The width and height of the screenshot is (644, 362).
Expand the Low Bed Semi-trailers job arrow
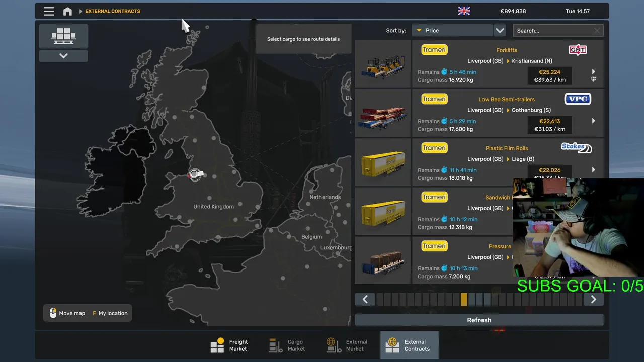click(594, 121)
